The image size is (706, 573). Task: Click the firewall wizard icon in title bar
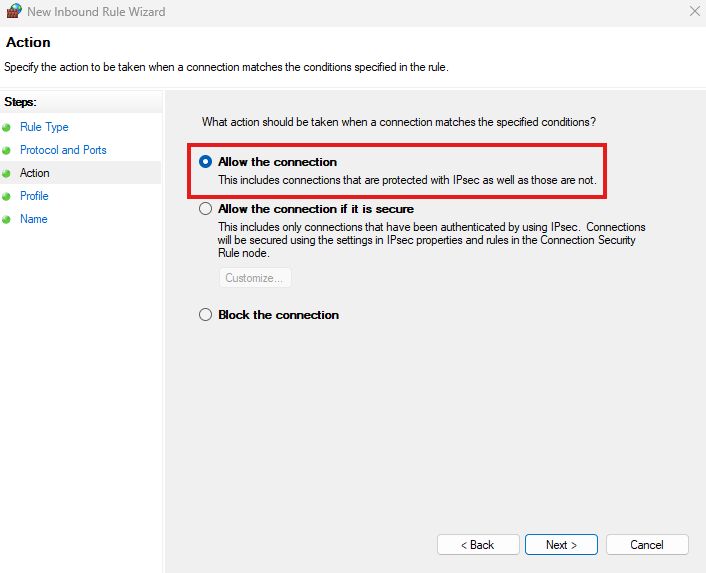[14, 12]
